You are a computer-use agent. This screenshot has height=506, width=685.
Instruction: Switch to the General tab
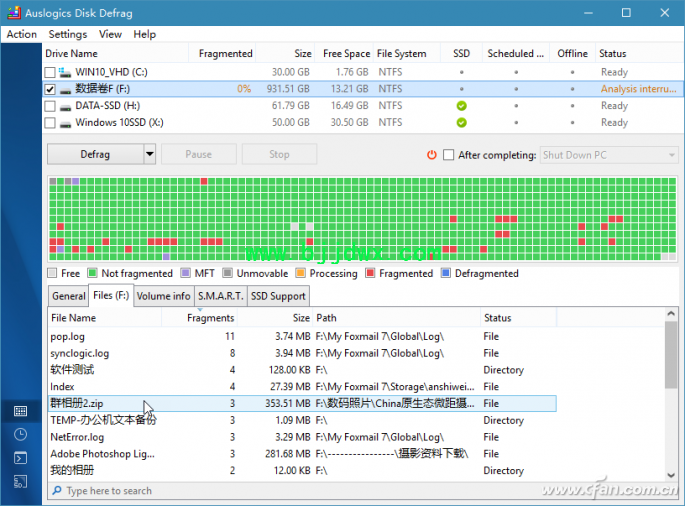[69, 296]
